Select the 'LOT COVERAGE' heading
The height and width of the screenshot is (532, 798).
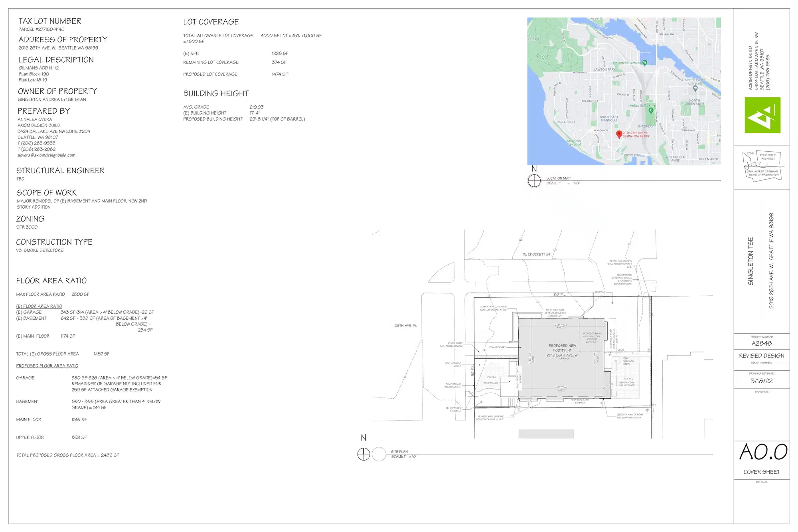pyautogui.click(x=211, y=22)
